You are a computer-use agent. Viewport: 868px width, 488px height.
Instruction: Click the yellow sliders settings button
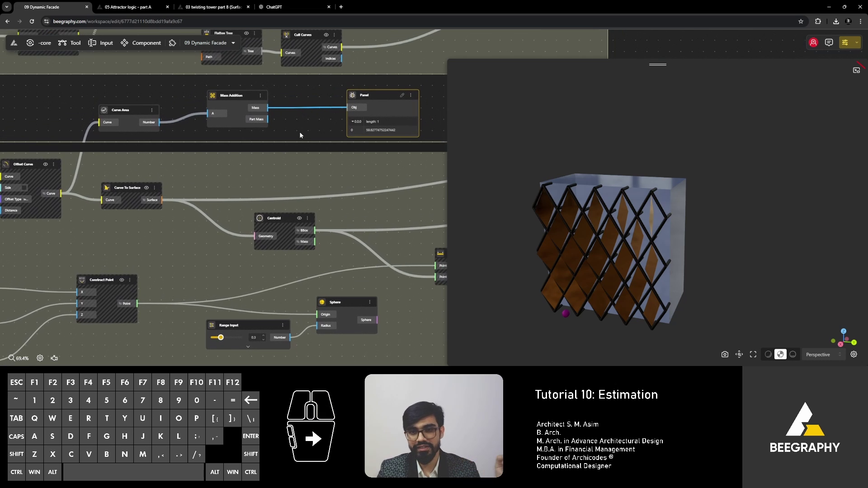pos(844,42)
